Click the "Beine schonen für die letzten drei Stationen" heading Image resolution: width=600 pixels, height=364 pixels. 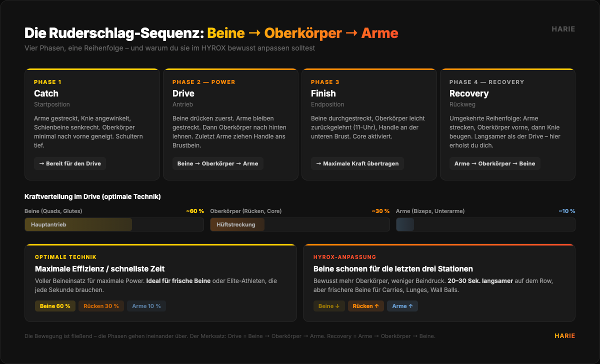[x=393, y=269]
